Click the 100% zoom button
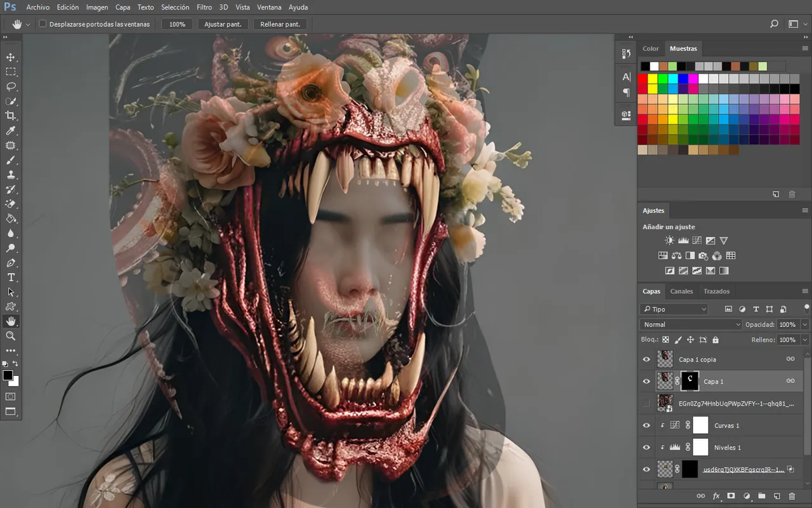This screenshot has height=508, width=812. (178, 24)
